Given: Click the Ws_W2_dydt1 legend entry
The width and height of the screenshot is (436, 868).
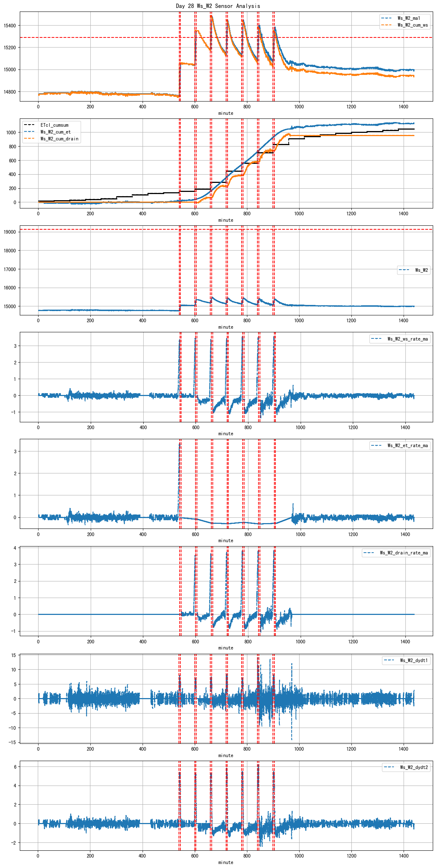Looking at the screenshot, I should point(414,660).
